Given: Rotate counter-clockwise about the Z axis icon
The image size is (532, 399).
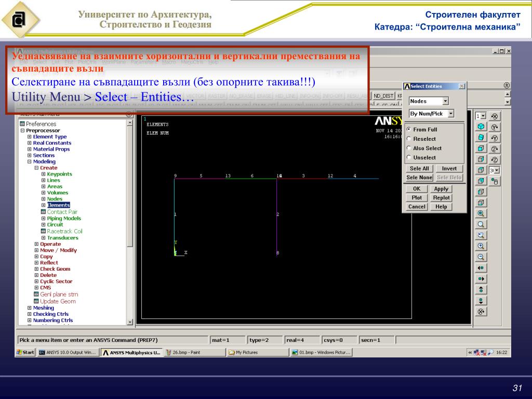Looking at the screenshot, I should (x=495, y=159).
